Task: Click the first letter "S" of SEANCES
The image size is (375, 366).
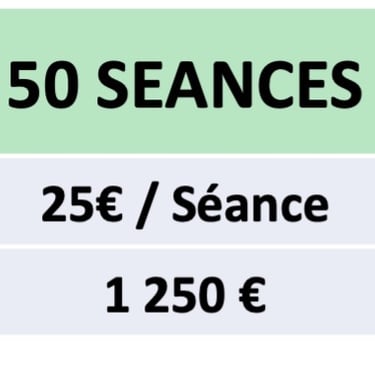Action: tap(112, 85)
